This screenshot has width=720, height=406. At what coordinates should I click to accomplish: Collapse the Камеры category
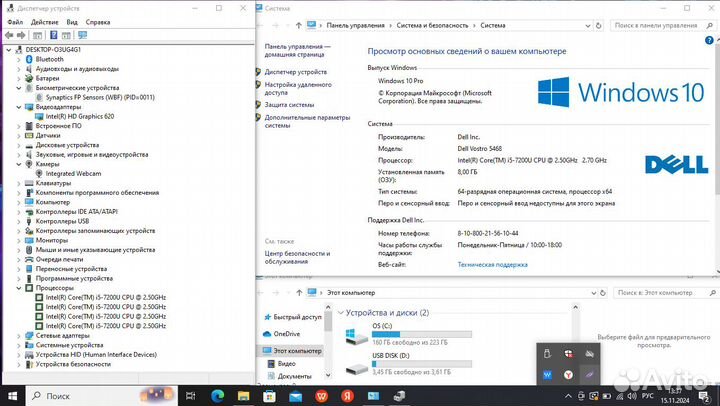pos(19,164)
